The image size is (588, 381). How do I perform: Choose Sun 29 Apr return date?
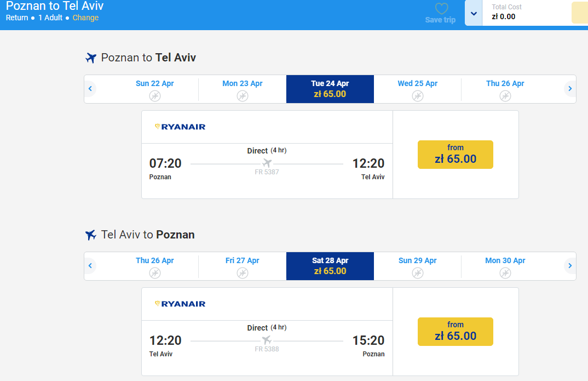point(417,266)
